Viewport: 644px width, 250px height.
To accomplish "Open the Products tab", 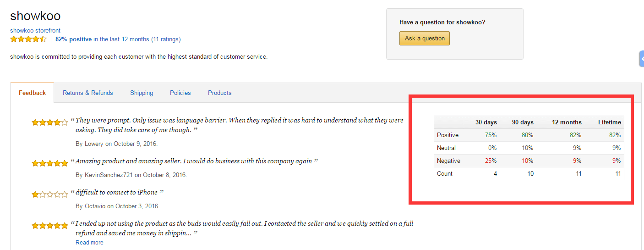I will coord(219,93).
